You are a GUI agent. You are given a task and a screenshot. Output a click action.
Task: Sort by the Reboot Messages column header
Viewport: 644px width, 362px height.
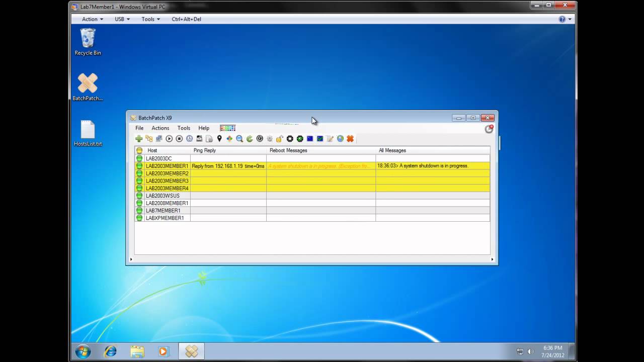321,150
